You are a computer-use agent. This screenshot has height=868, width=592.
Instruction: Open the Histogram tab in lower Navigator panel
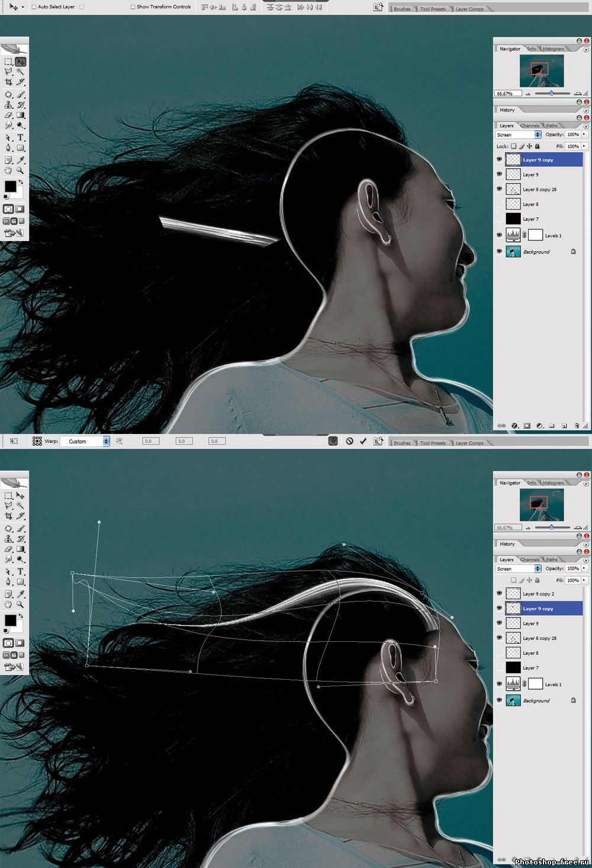click(x=553, y=483)
